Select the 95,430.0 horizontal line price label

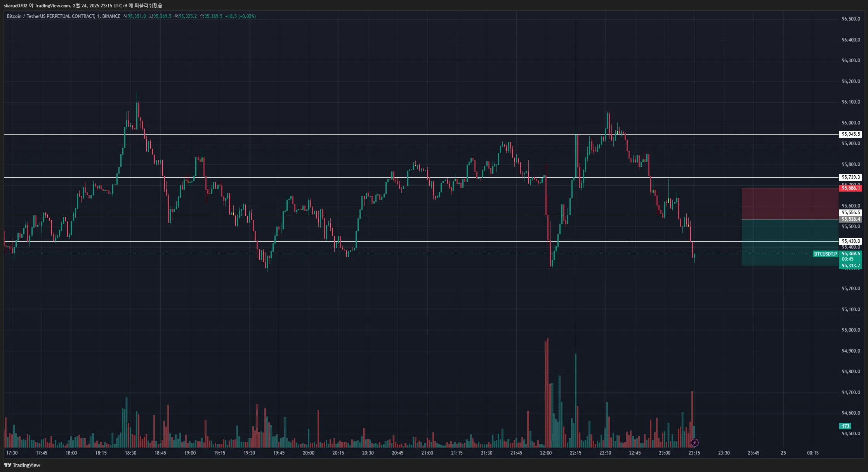click(851, 241)
